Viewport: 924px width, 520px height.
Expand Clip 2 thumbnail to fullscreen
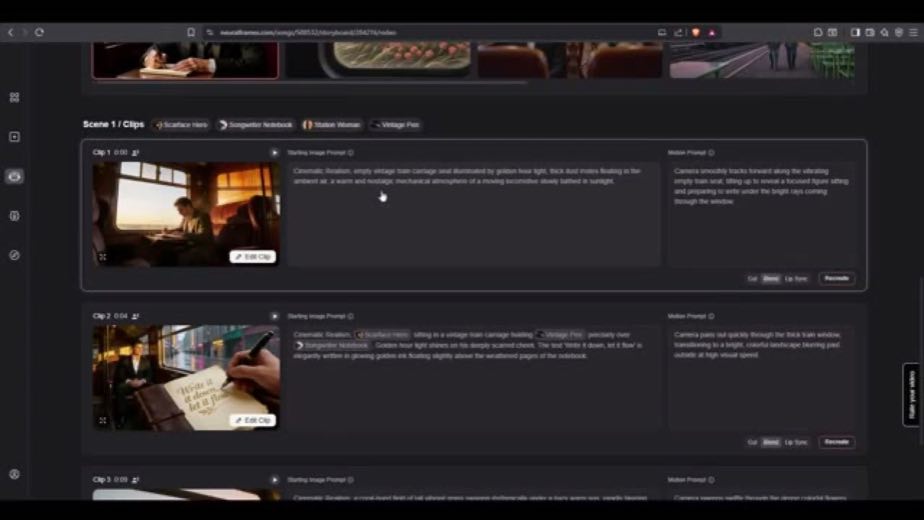pyautogui.click(x=103, y=420)
